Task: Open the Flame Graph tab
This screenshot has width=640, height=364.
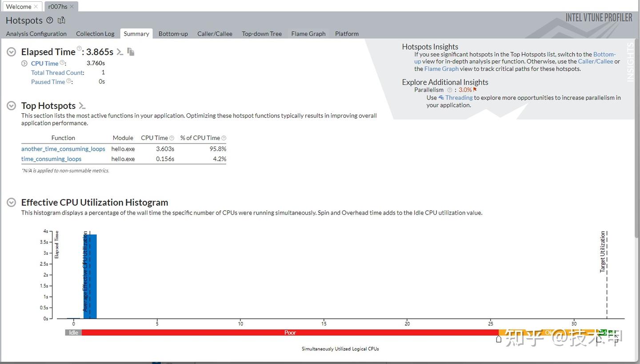Action: [x=308, y=33]
